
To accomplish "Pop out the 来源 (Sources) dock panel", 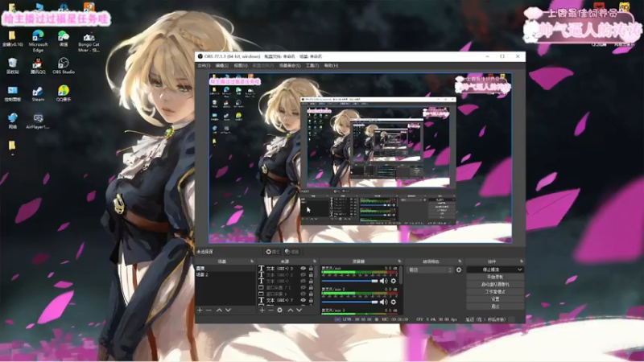I will tap(315, 261).
